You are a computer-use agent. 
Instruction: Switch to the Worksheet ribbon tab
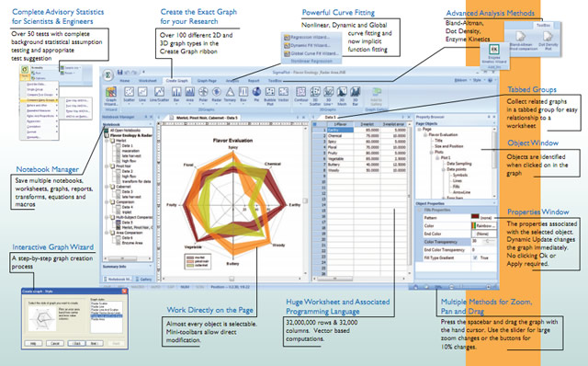[x=148, y=81]
